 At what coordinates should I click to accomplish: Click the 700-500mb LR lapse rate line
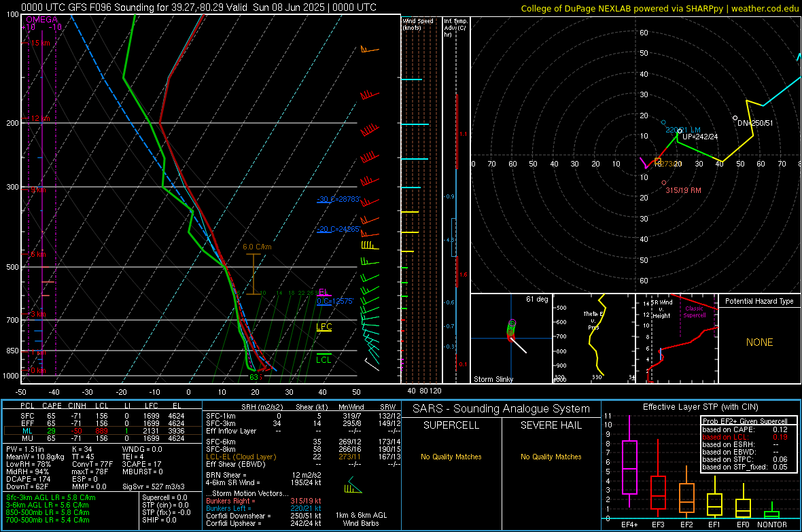click(x=48, y=520)
